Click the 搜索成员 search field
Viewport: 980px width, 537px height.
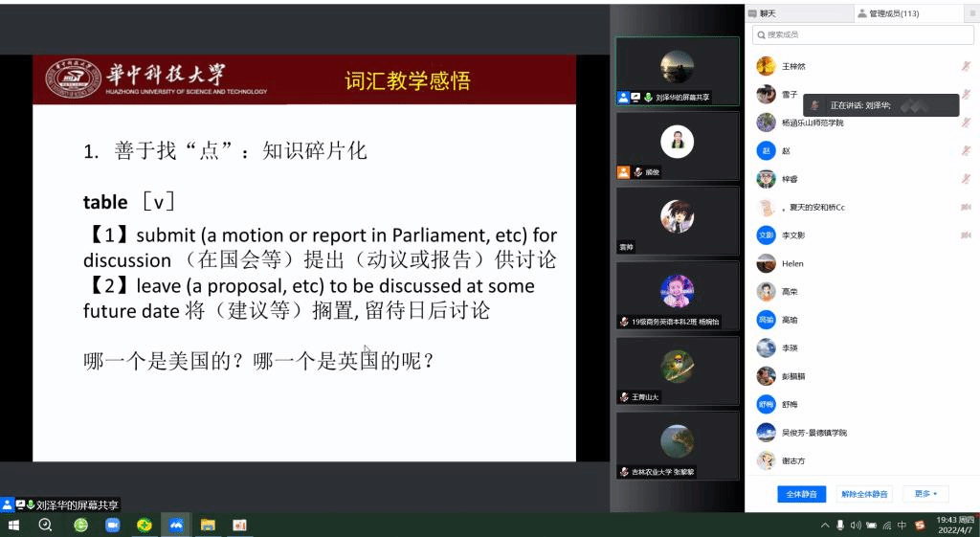[862, 34]
